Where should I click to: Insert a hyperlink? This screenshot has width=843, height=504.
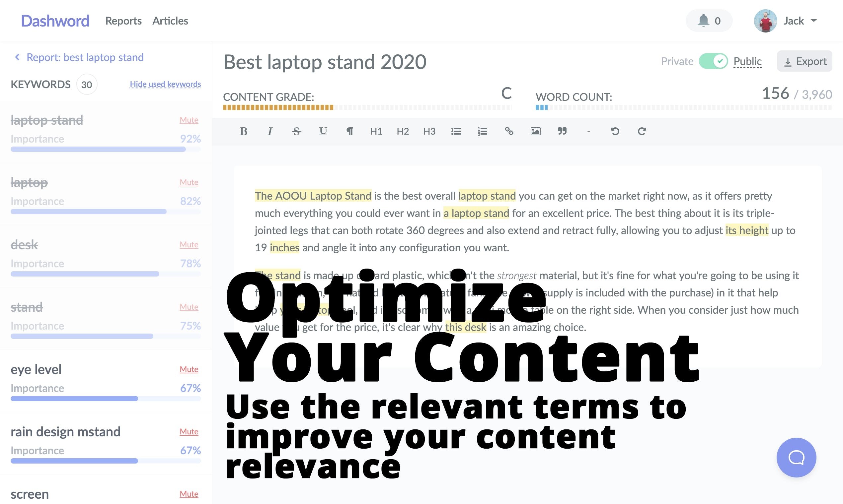509,131
